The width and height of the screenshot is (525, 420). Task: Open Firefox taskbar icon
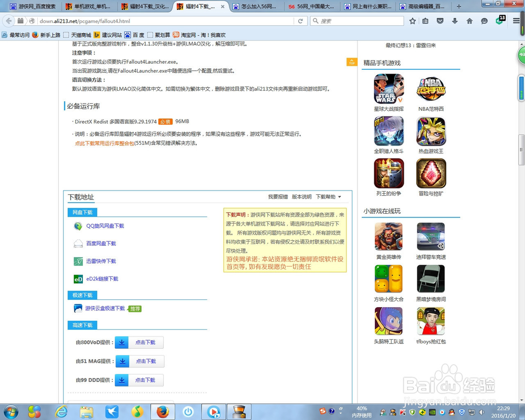tap(163, 412)
